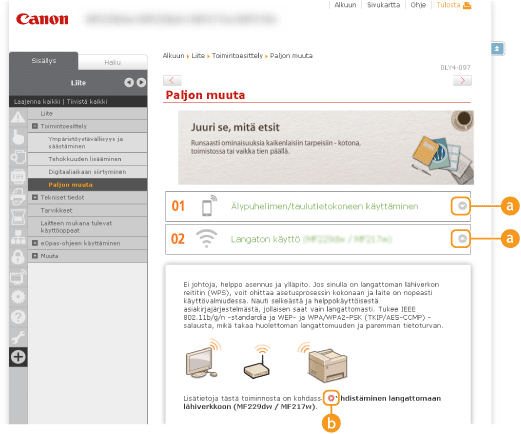Collapse the Langaton käyttö section

click(x=462, y=238)
